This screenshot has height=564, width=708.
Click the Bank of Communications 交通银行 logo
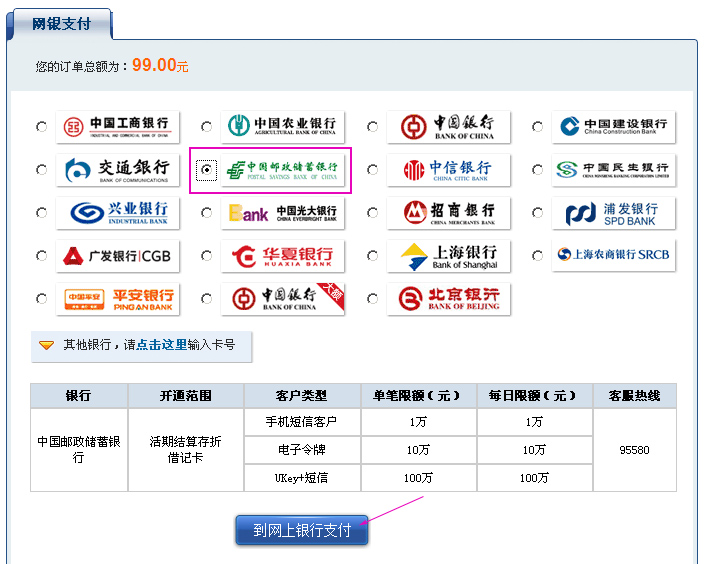117,170
